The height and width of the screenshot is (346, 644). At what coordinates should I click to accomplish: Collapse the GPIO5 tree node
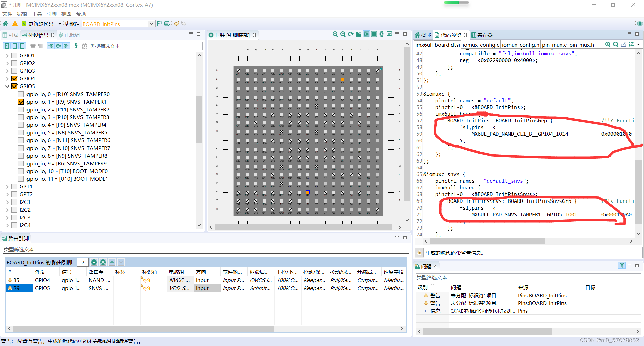tap(7, 86)
